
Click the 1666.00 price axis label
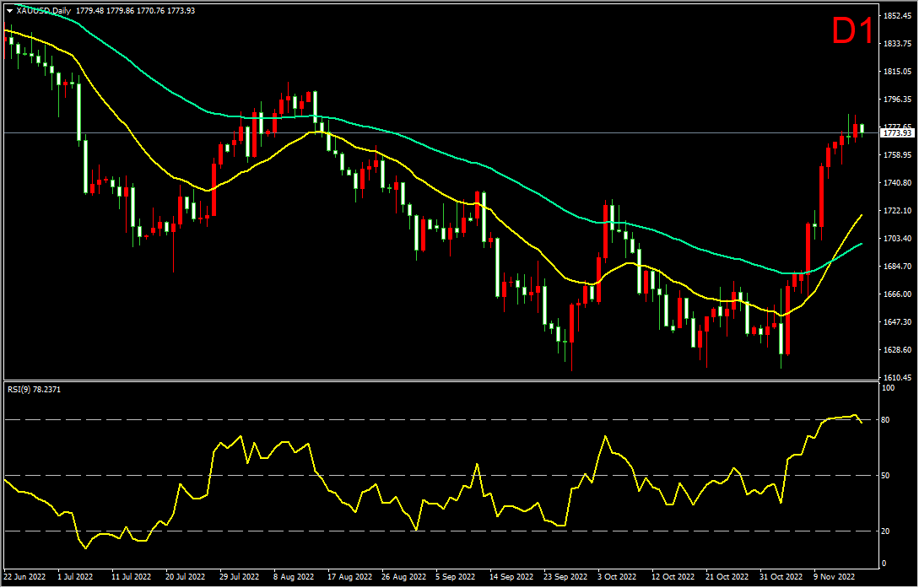(x=897, y=294)
